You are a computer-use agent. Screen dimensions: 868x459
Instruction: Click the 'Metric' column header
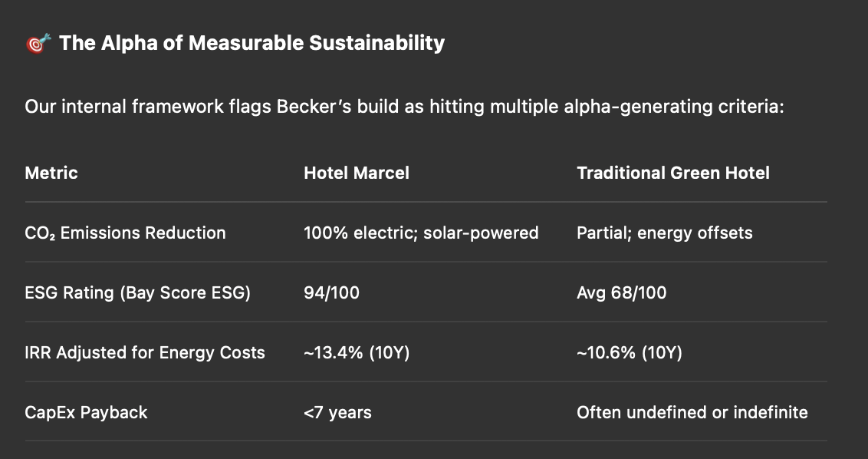click(51, 173)
